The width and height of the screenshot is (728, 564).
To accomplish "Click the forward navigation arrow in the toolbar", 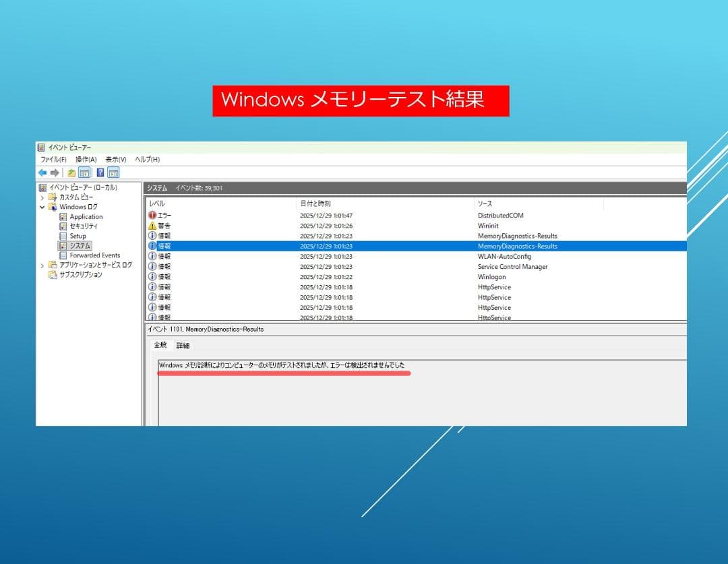I will 56,173.
